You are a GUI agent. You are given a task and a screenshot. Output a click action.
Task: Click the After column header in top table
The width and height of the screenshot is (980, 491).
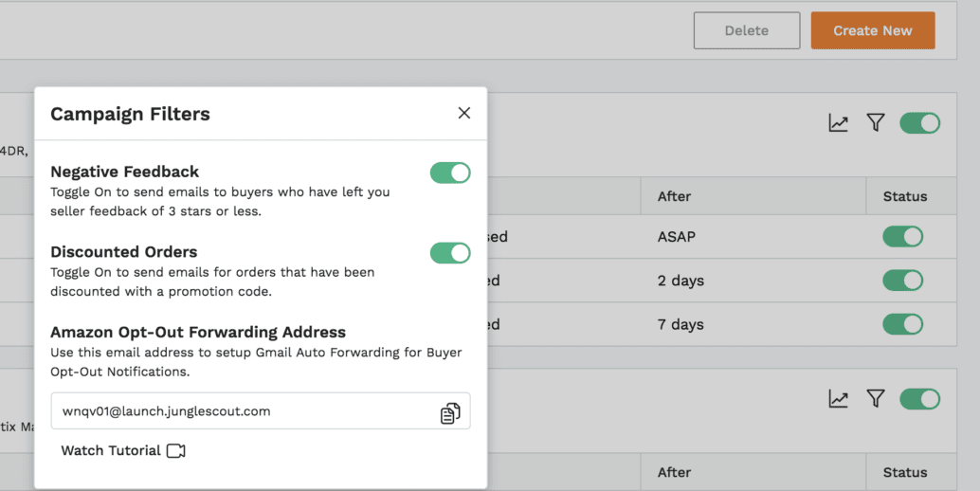(x=674, y=196)
